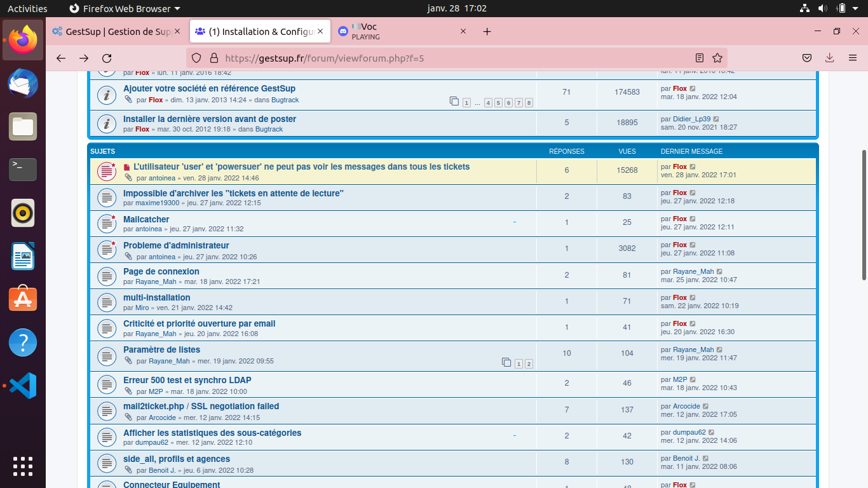
Task: Open the multi-installation topic
Action: tap(156, 297)
